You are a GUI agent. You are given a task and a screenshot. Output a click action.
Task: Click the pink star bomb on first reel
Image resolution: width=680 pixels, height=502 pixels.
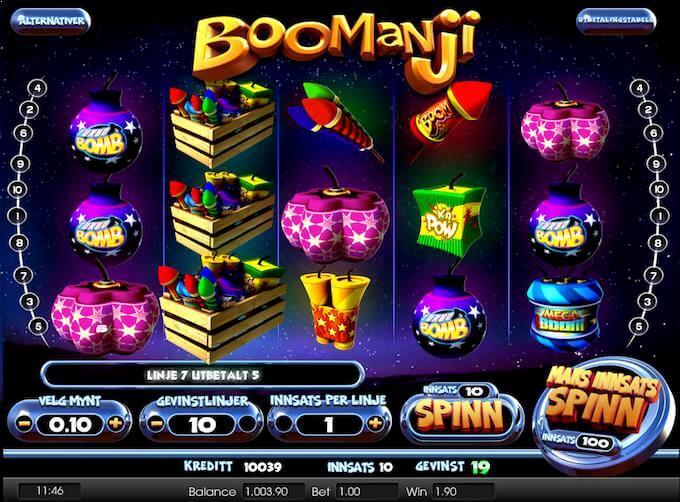(105, 314)
